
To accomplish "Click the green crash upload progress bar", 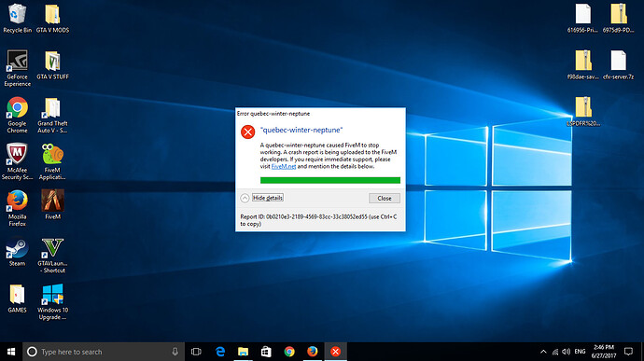I will click(330, 180).
